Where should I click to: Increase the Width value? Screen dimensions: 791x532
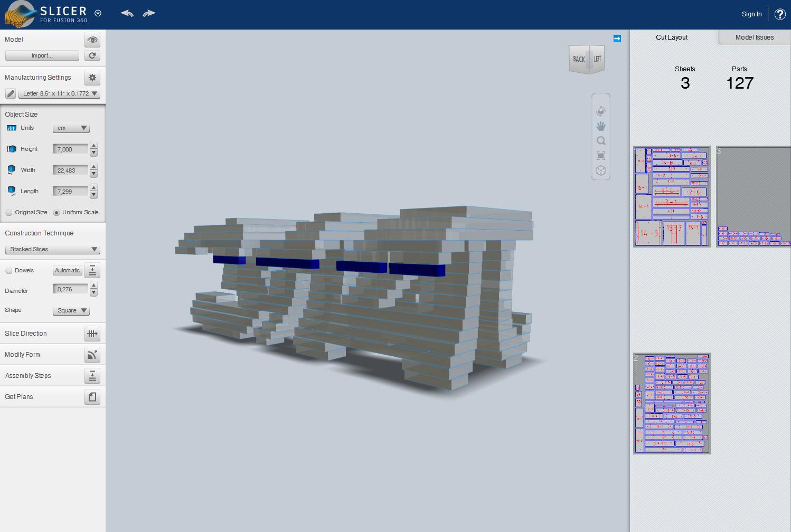(x=93, y=167)
